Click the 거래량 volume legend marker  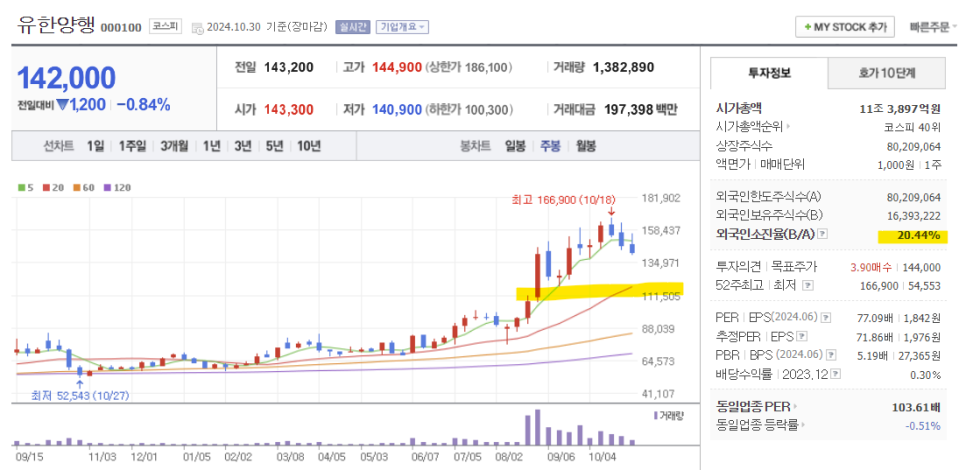tap(655, 415)
